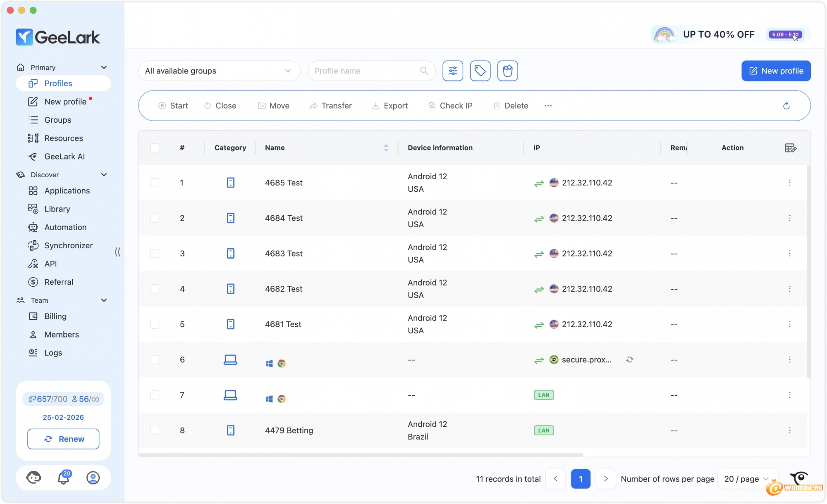The height and width of the screenshot is (504, 827).
Task: Click the Renew subscription button
Action: point(63,439)
